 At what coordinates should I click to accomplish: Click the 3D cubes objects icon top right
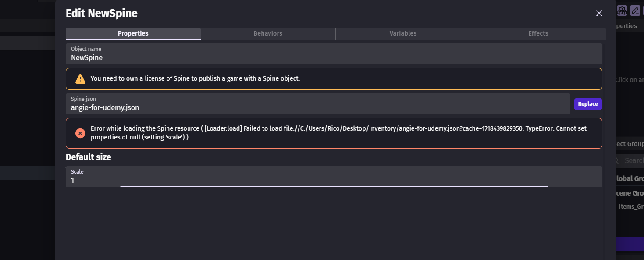(622, 10)
